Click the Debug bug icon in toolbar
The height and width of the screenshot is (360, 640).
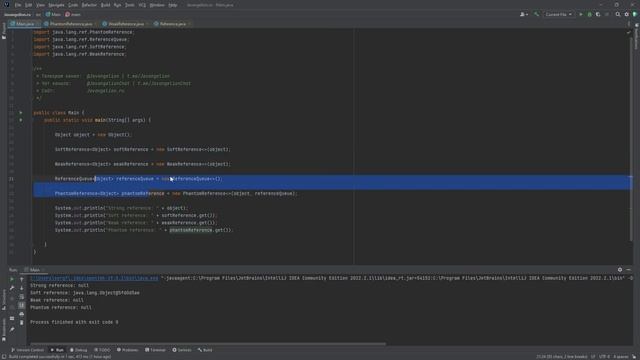pos(589,14)
